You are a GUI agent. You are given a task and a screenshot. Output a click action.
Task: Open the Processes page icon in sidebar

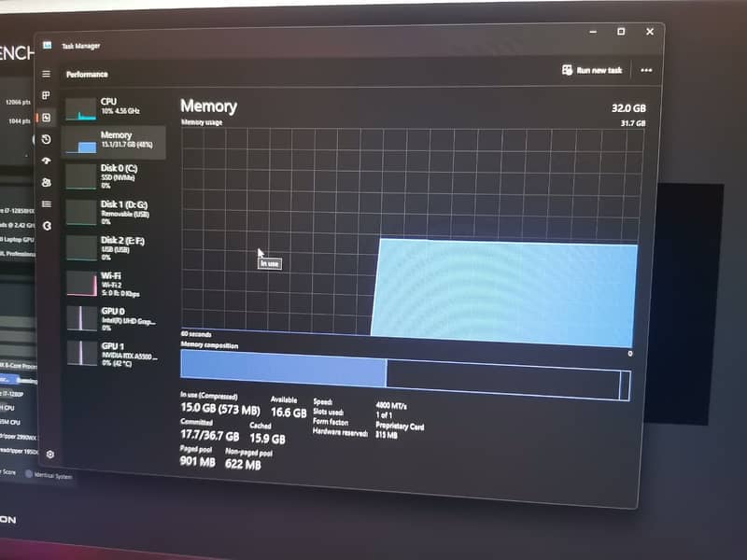click(x=47, y=95)
